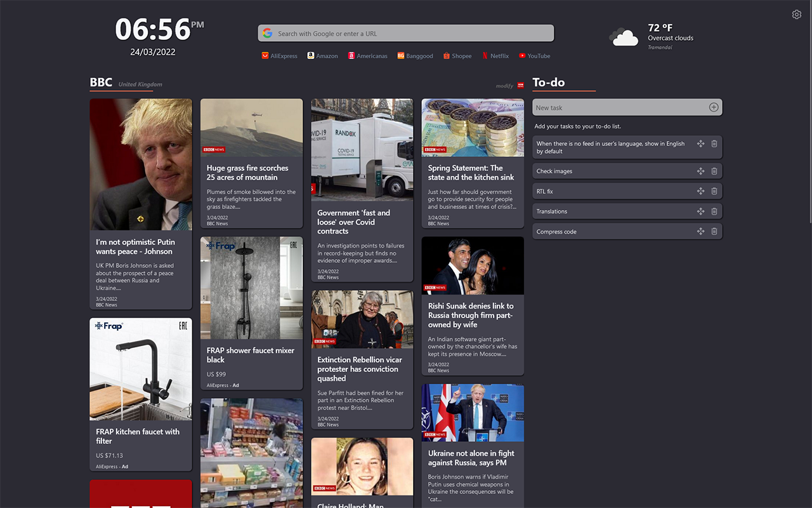Delete the 'Check images' task
Screen dimensions: 812x508
[x=714, y=171]
